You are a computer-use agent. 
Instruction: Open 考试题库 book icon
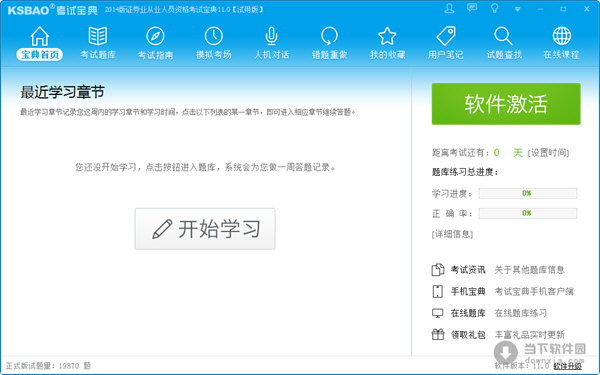coord(98,36)
